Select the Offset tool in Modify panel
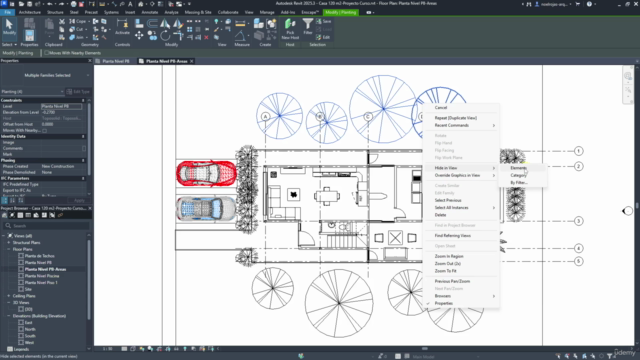Screen dimensions: 640x360 152,24
